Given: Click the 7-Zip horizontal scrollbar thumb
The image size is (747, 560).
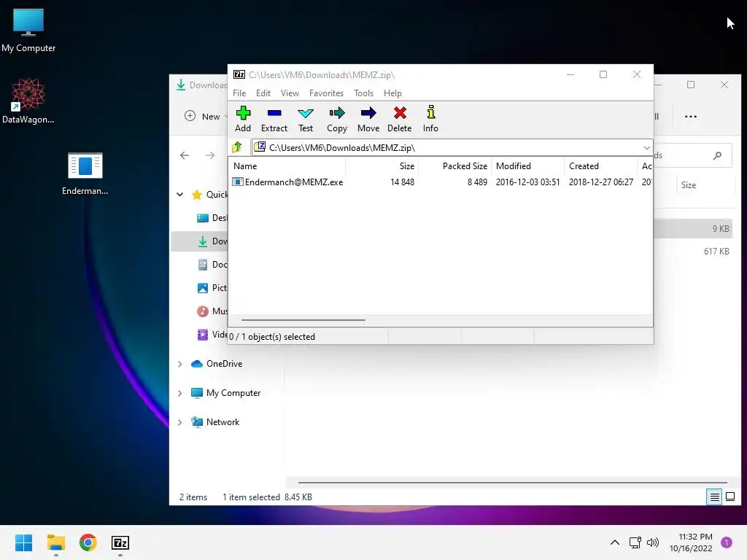Looking at the screenshot, I should tap(303, 320).
